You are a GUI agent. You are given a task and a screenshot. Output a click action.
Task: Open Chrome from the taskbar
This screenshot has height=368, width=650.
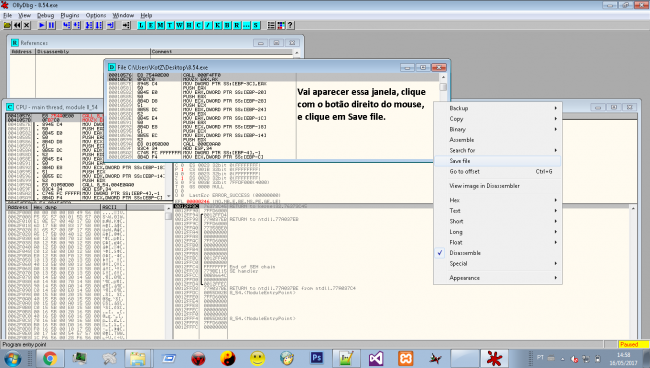tap(50, 358)
